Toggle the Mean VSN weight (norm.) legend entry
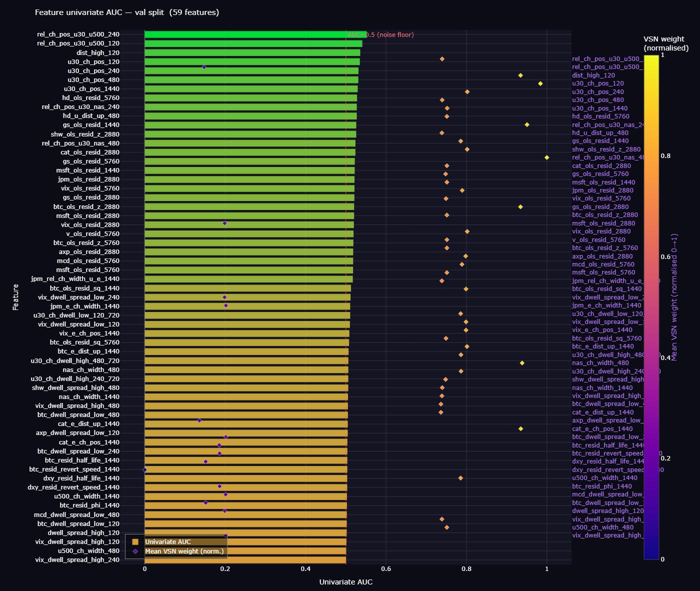 [183, 551]
